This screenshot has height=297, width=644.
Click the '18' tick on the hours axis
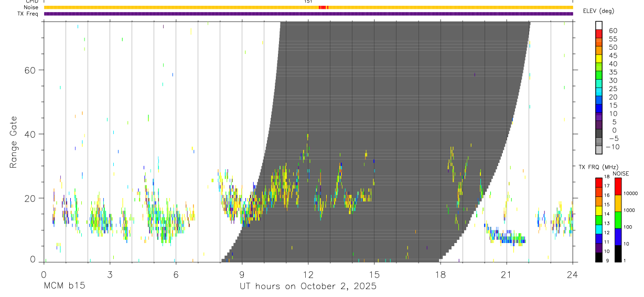(440, 274)
